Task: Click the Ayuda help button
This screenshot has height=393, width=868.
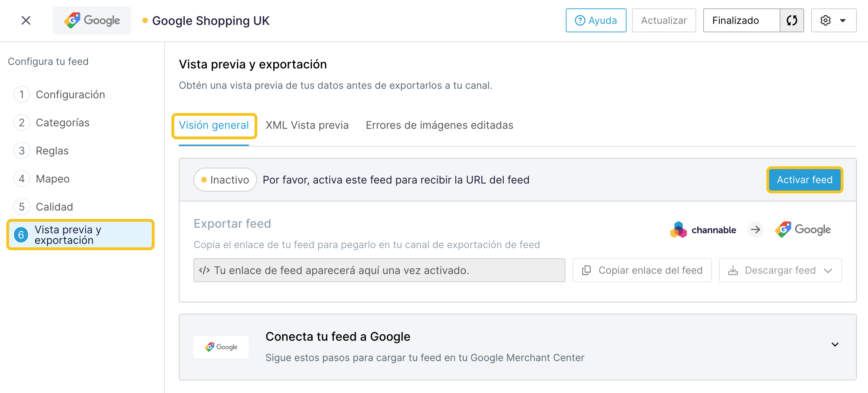Action: (x=596, y=20)
